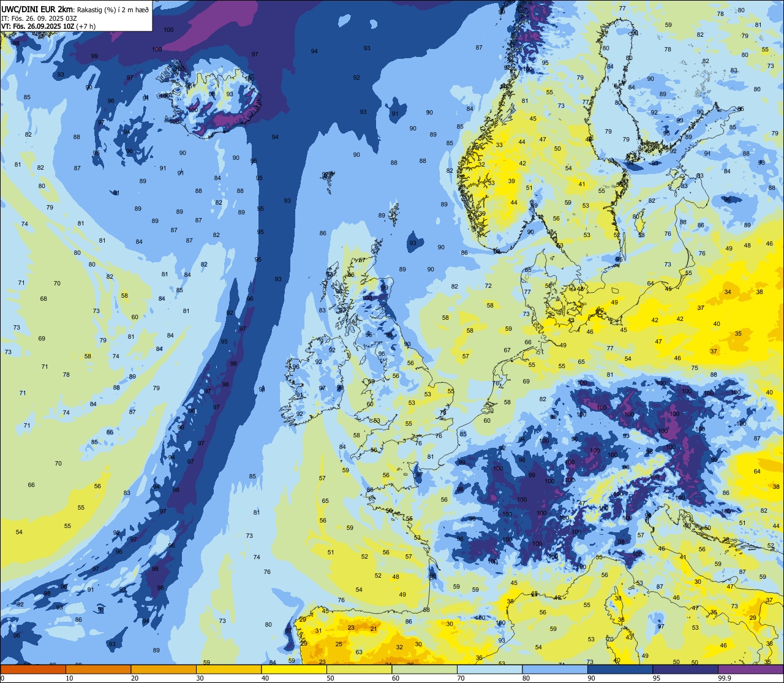Select the legend swatch between 10 and 20
784x683 pixels.
(x=98, y=669)
